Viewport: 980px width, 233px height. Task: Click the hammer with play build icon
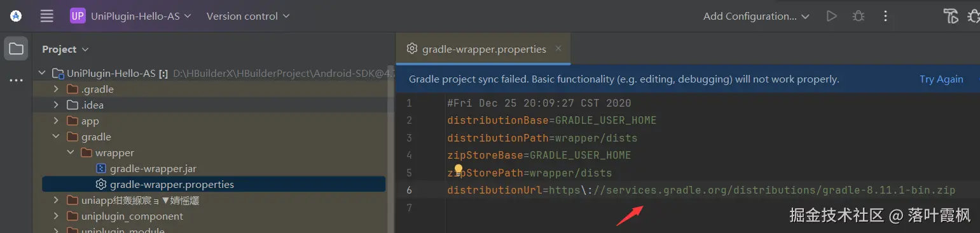[x=951, y=16]
